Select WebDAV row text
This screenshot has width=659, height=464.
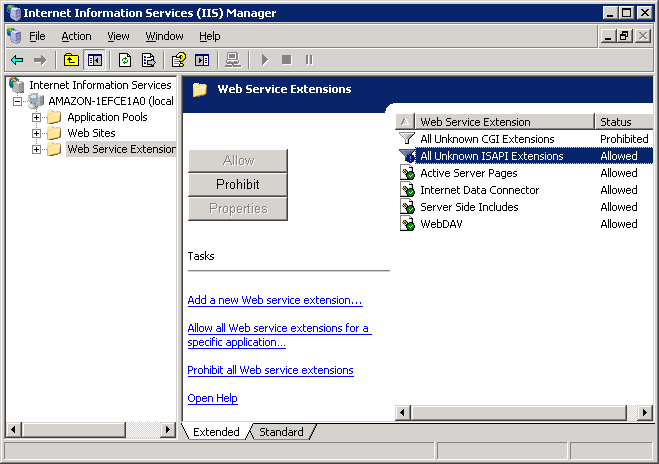441,224
